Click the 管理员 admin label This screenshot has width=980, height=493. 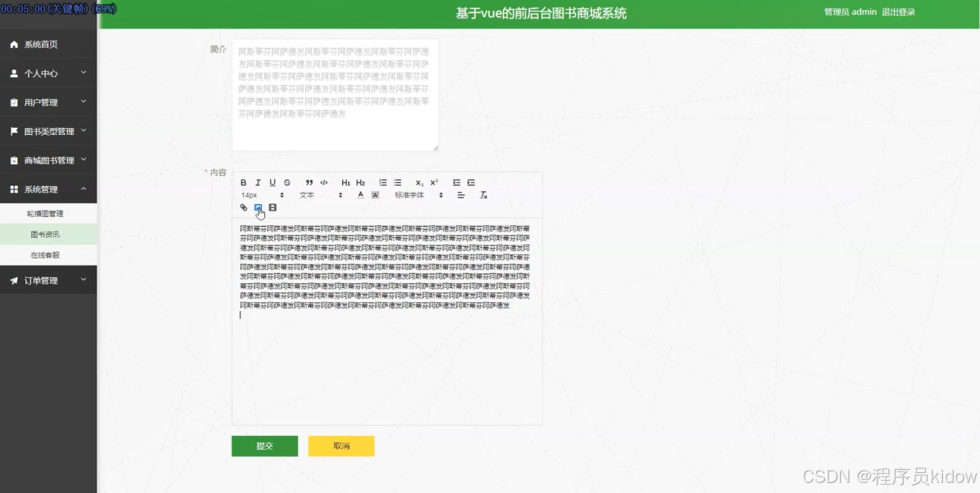850,12
